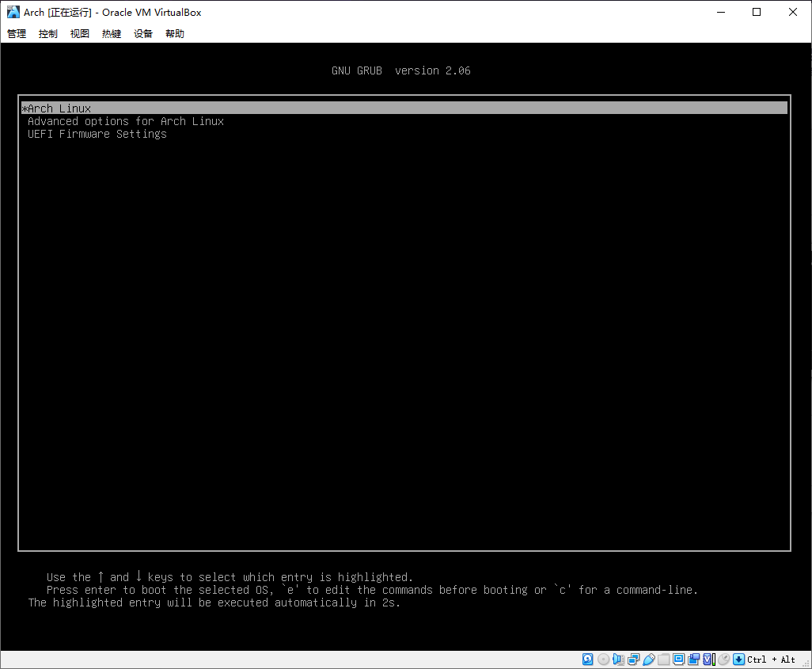Open the 视图 menu
The height and width of the screenshot is (669, 812).
[79, 33]
